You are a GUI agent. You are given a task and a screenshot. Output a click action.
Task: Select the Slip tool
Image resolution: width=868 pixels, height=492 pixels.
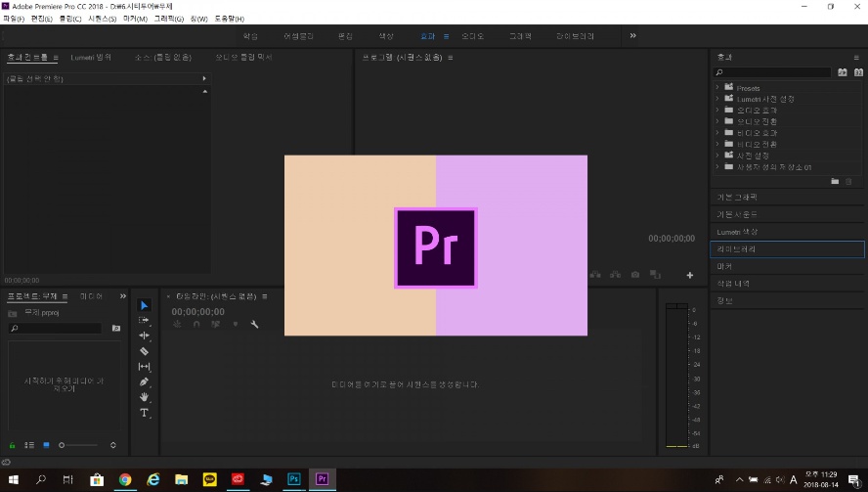[144, 366]
